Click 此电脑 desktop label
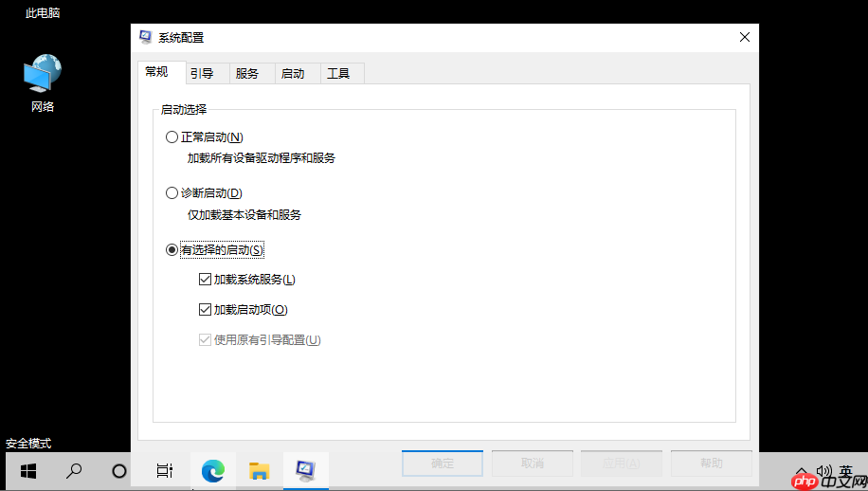Screen dimensions: 868x491 pos(43,12)
